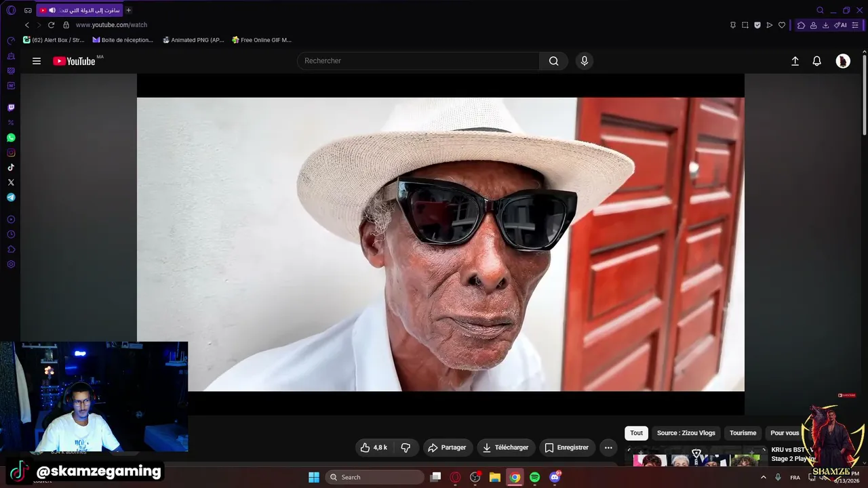The width and height of the screenshot is (868, 488).
Task: Select the Tout filter chip
Action: pos(636,433)
